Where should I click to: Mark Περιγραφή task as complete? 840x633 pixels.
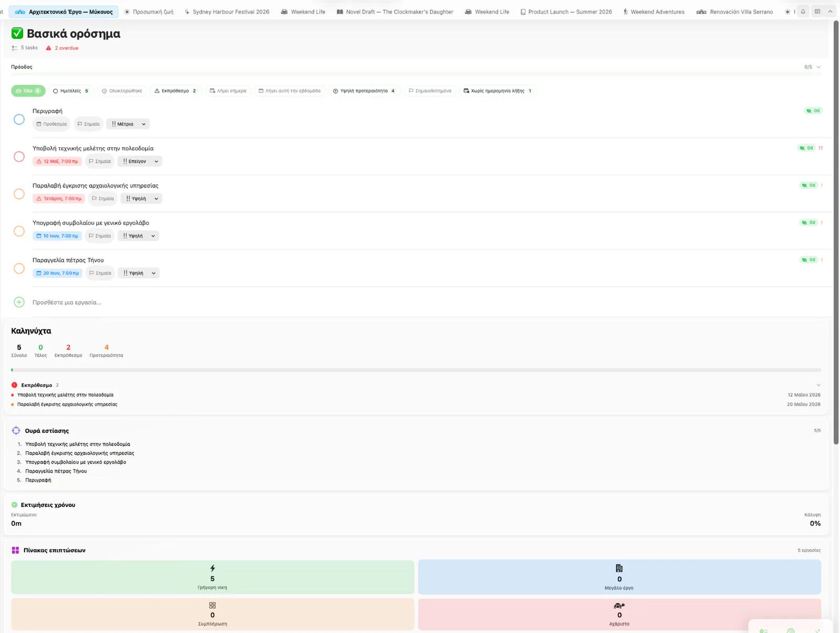click(19, 119)
